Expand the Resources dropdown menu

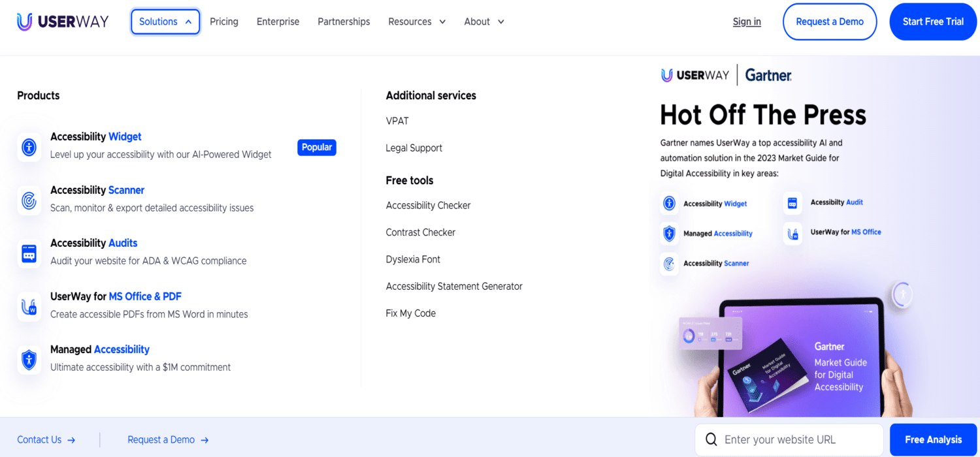pos(417,22)
